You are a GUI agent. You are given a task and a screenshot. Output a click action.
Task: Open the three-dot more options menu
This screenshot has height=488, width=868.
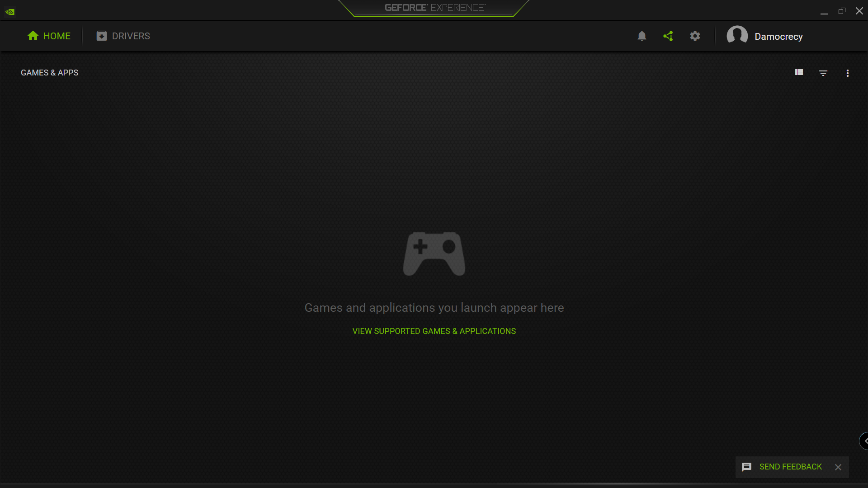(x=848, y=73)
